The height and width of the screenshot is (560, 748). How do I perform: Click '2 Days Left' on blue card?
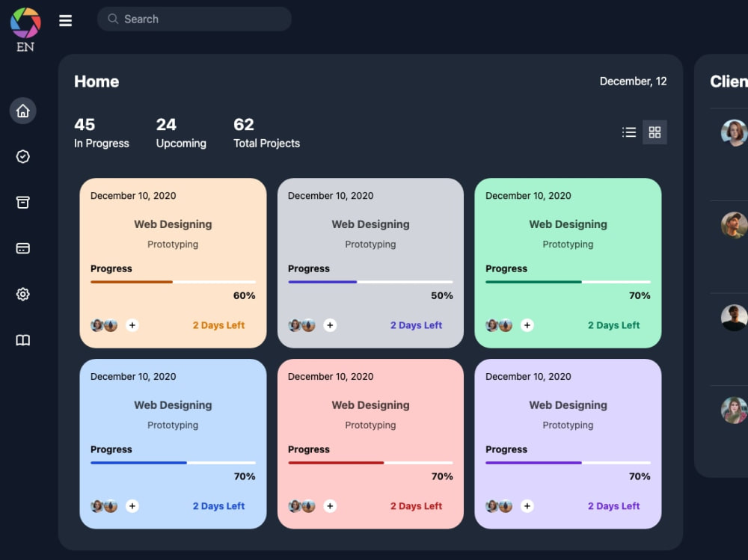[x=218, y=506]
